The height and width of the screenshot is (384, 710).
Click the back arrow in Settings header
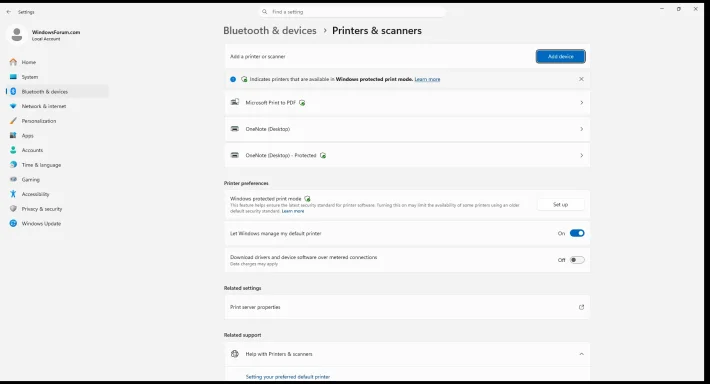pyautogui.click(x=9, y=12)
